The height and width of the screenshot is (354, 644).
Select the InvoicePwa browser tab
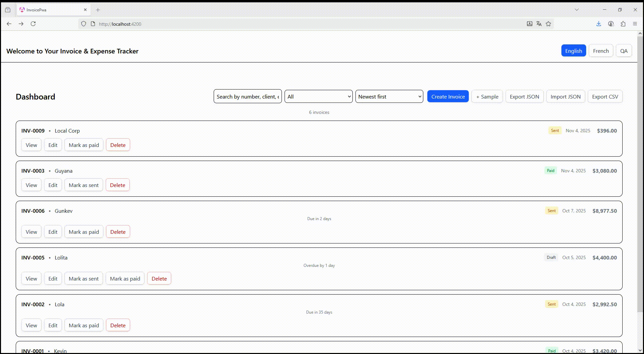click(50, 10)
